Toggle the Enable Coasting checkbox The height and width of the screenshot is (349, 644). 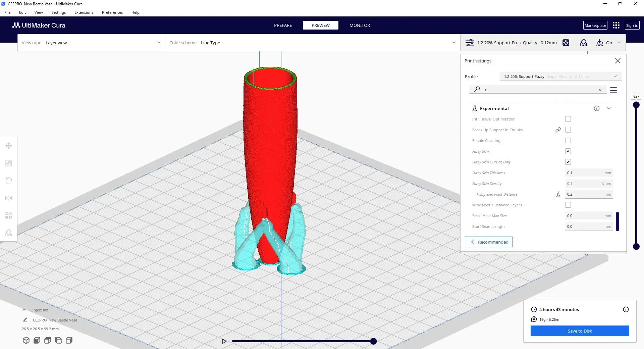tap(568, 141)
